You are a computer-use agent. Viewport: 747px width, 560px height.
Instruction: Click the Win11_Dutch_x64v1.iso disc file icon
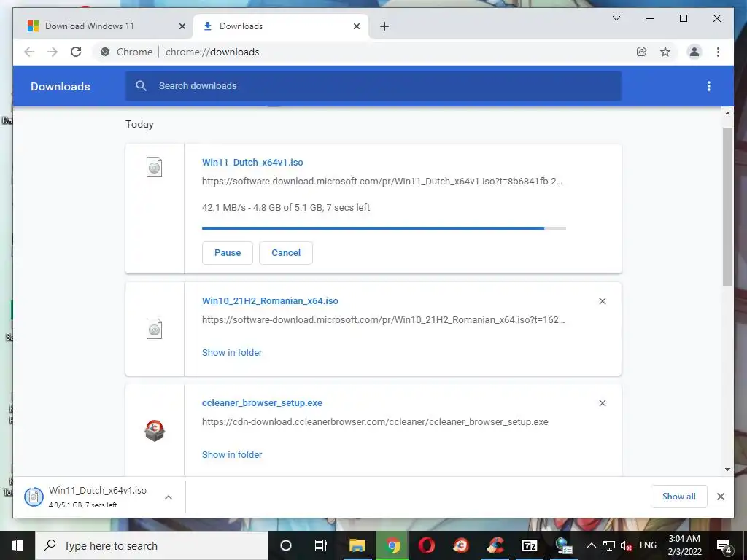click(x=154, y=167)
